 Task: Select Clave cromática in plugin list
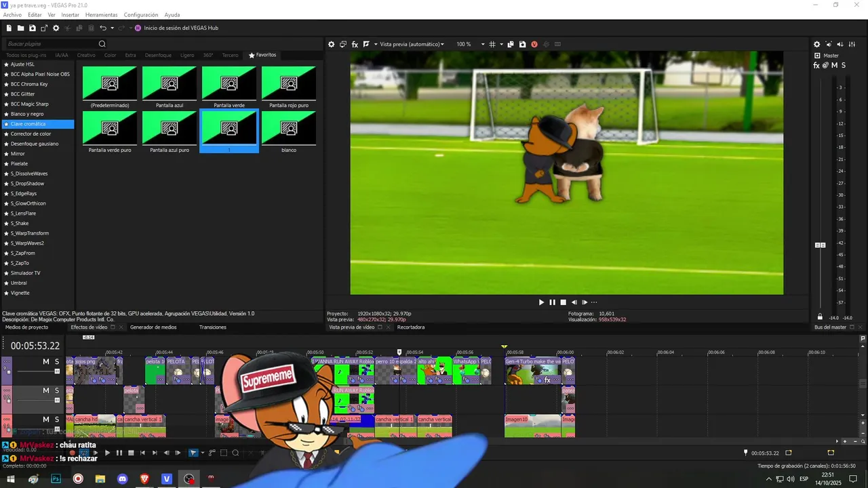37,124
